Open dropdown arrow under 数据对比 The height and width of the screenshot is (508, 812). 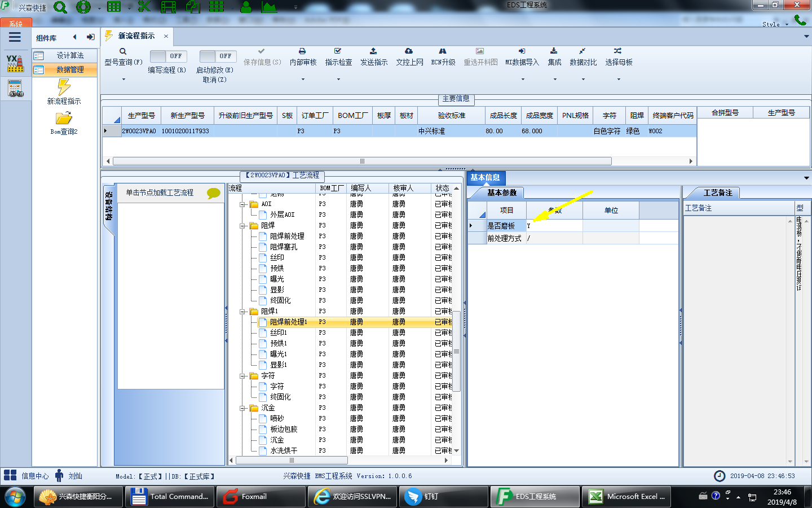coord(583,80)
